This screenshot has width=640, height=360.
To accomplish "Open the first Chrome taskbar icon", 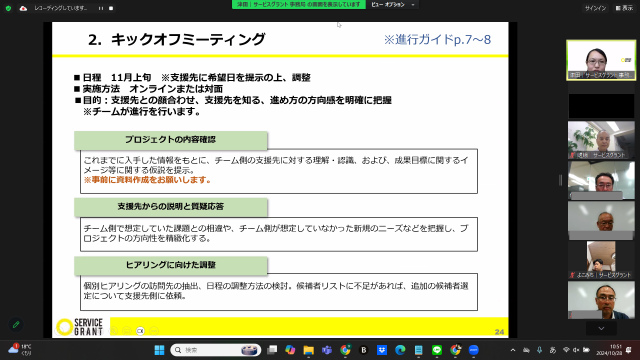I will point(345,350).
